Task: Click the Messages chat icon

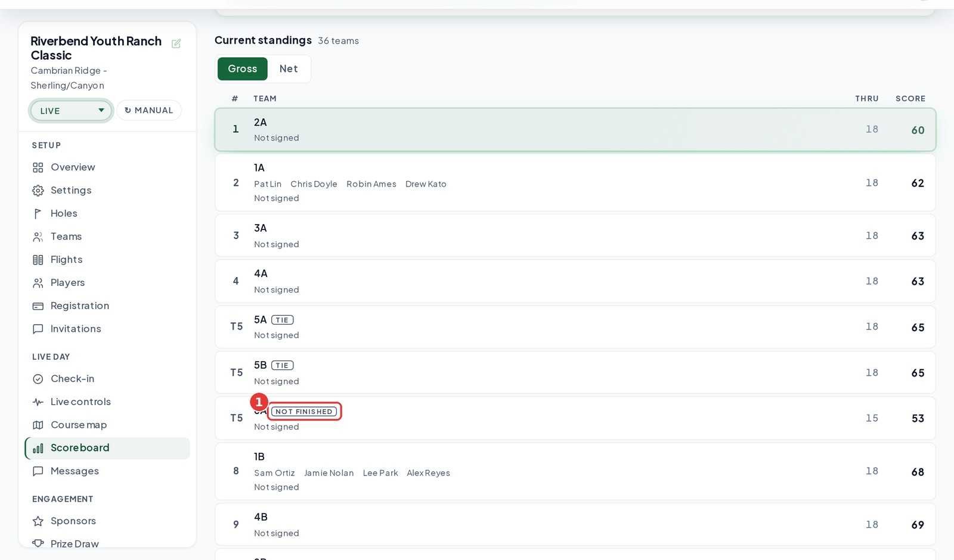Action: (38, 471)
